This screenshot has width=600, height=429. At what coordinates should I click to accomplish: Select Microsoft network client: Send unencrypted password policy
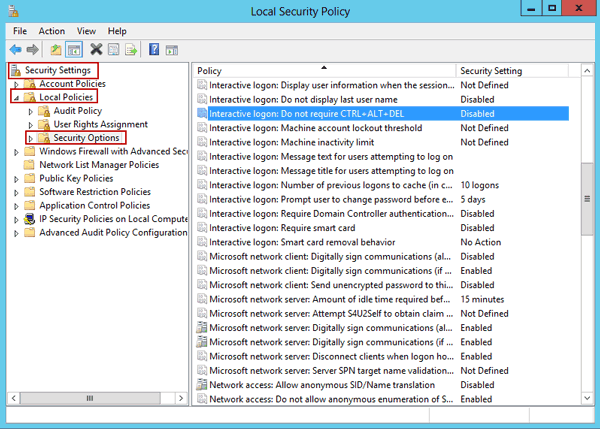383,285
